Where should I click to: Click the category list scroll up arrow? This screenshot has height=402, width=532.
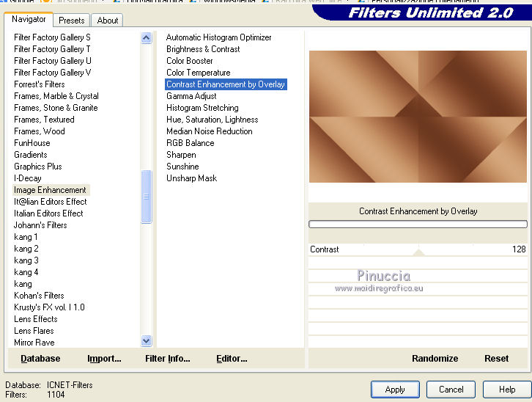tap(147, 37)
